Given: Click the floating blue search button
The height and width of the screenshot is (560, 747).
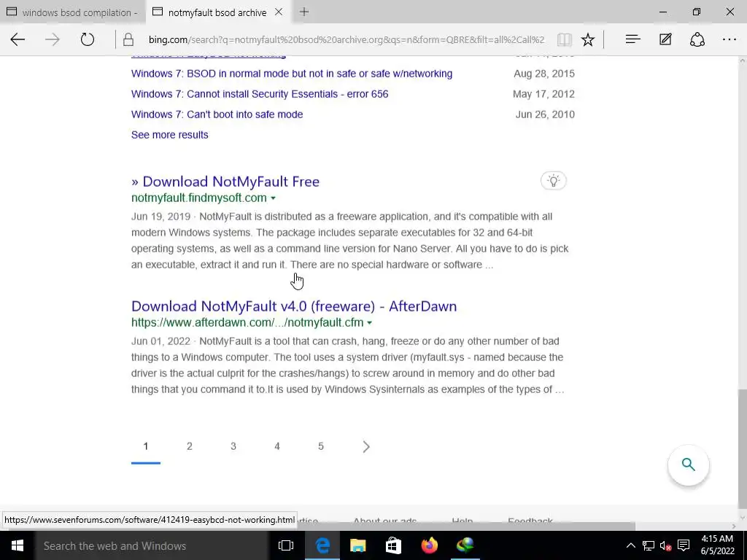Looking at the screenshot, I should pos(689,464).
